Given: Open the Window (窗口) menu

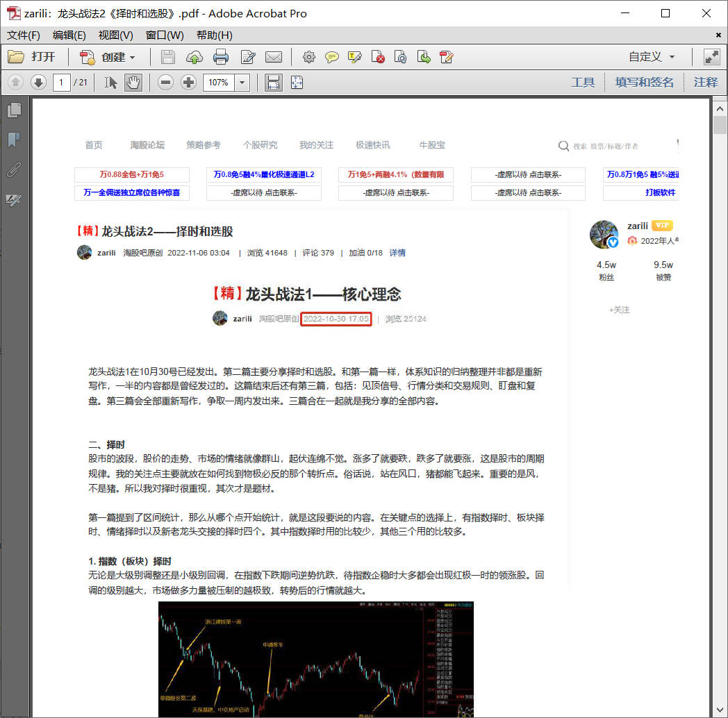Looking at the screenshot, I should 165,35.
